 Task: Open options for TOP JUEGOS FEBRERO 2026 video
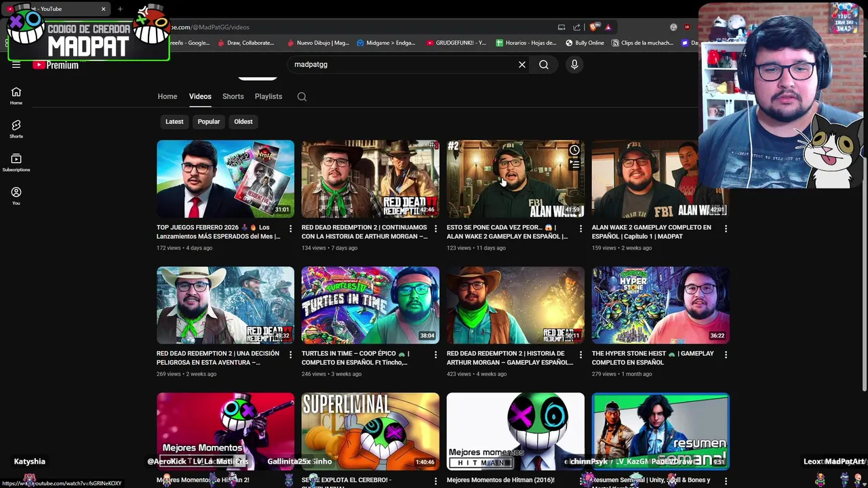[290, 228]
